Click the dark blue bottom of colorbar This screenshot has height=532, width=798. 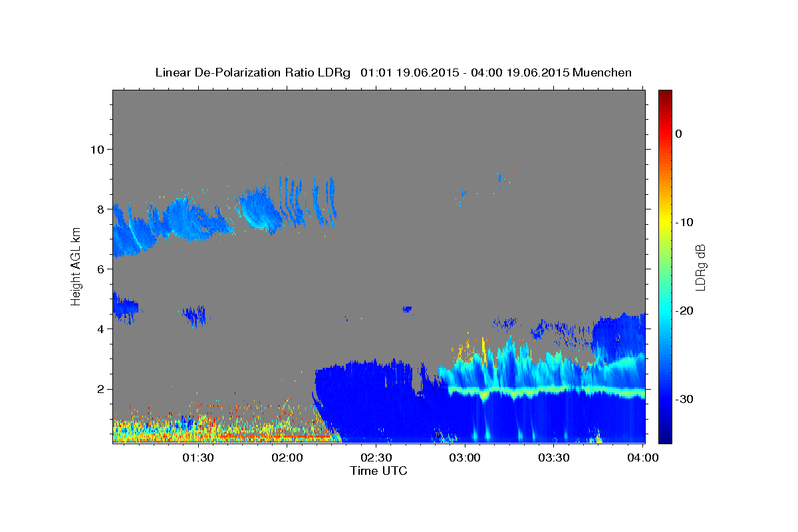coord(665,436)
